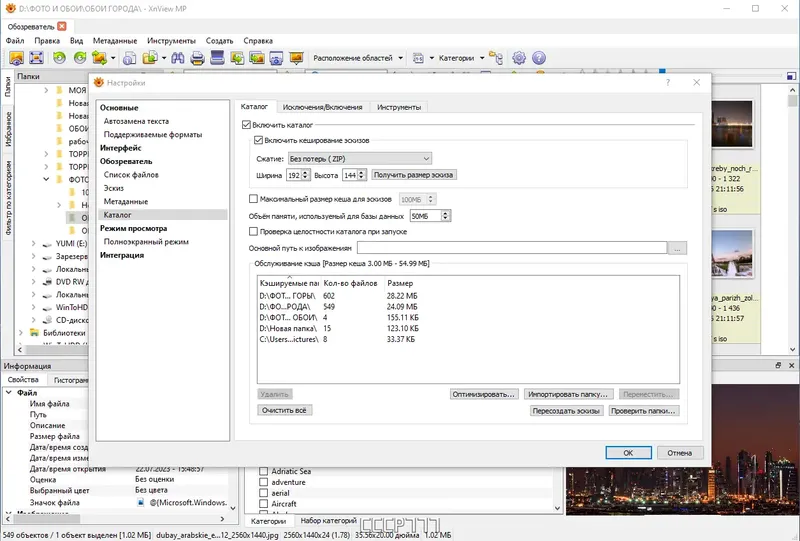Open the Категории toolbar dropdown arrow
The width and height of the screenshot is (800, 541).
pos(482,58)
